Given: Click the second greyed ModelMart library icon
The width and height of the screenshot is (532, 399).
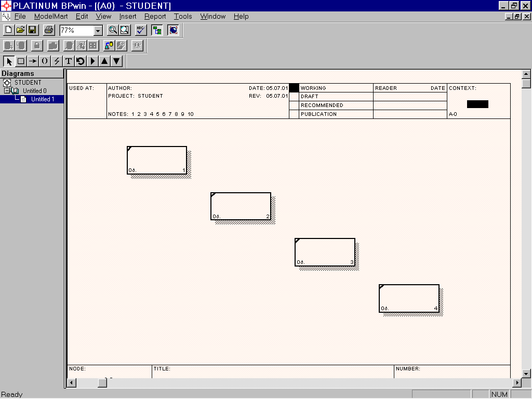Looking at the screenshot, I should [20, 46].
